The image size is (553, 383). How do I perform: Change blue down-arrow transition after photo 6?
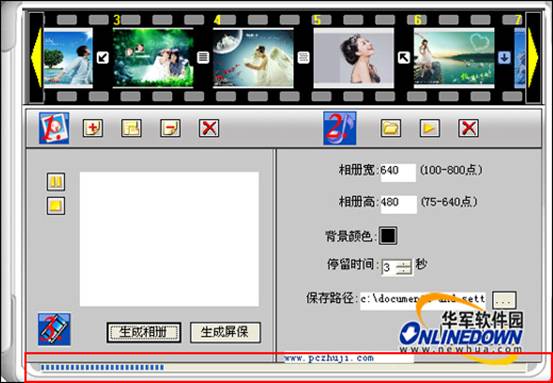click(504, 57)
